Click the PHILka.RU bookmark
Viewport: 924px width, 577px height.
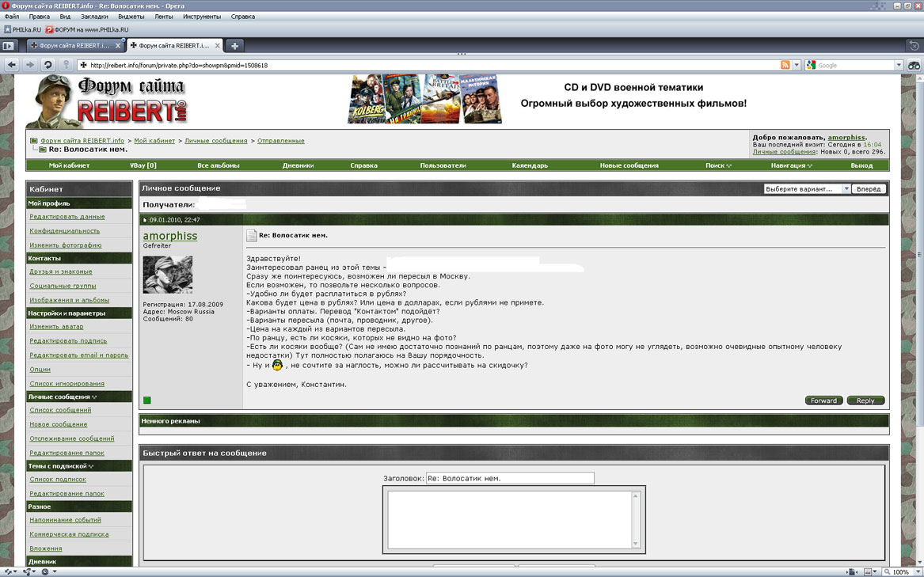coord(22,28)
